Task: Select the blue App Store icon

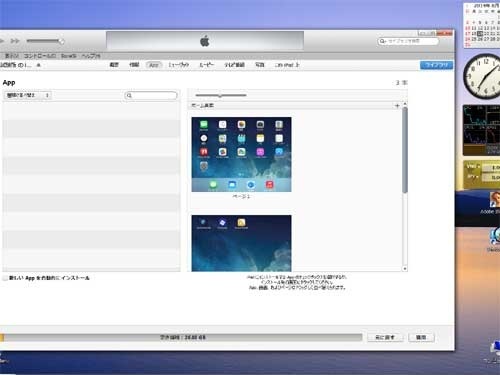Action: [x=279, y=152]
